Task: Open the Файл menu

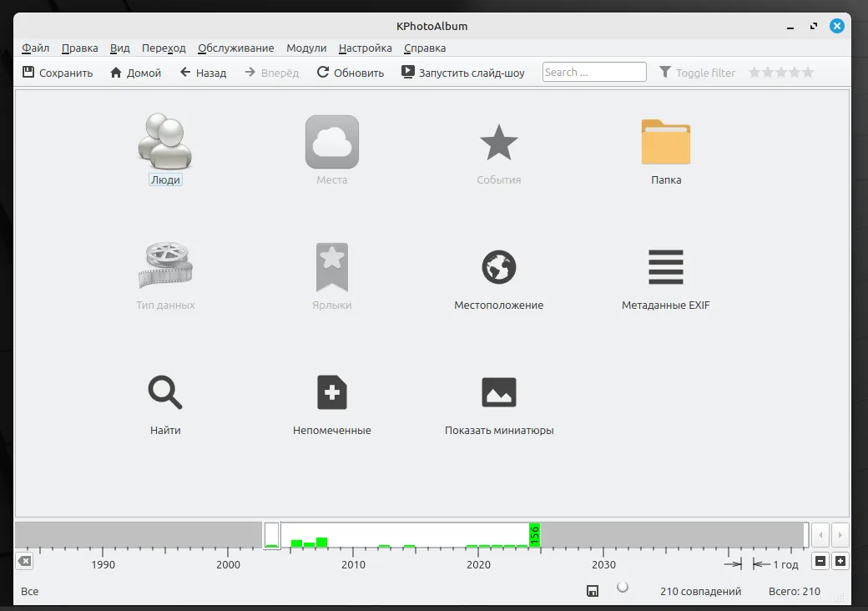Action: pos(36,48)
